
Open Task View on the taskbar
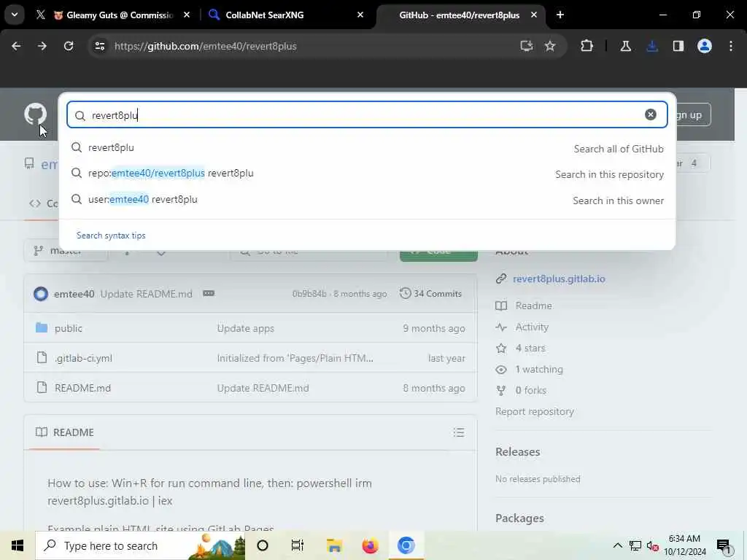[298, 545]
